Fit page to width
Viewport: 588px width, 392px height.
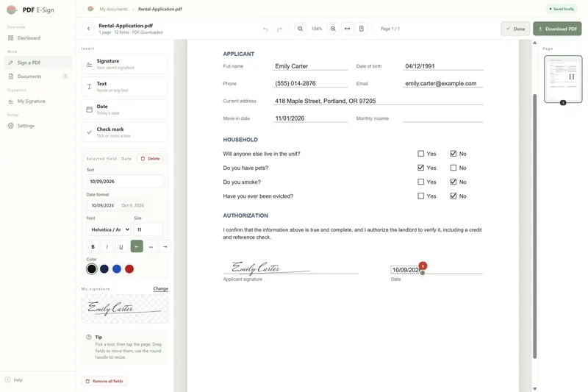tap(347, 29)
